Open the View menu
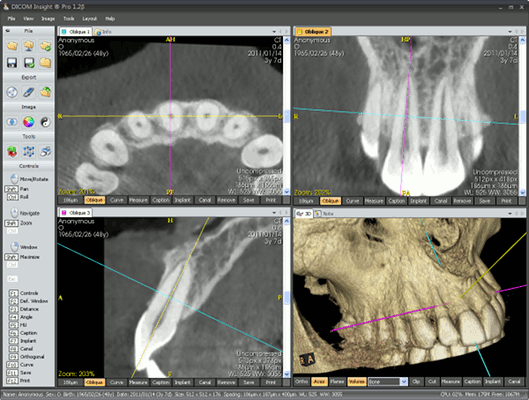The width and height of the screenshot is (529, 400). click(x=28, y=19)
